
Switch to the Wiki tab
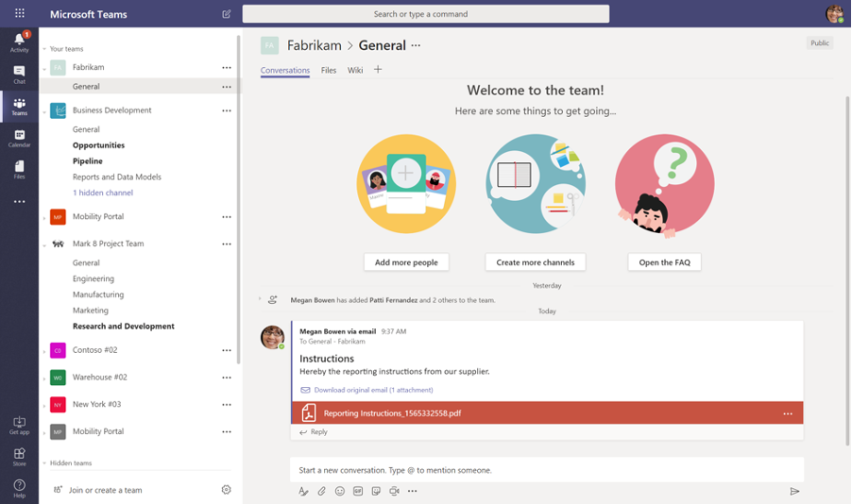point(355,70)
